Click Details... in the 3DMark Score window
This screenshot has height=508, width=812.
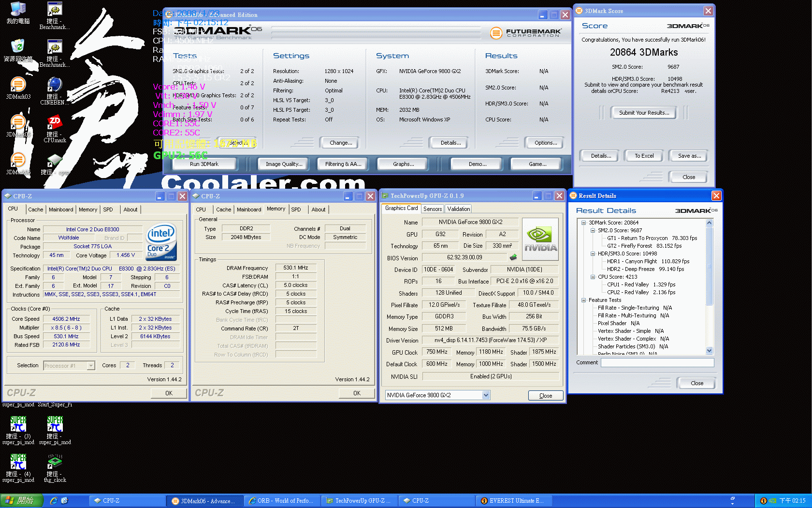click(x=601, y=156)
